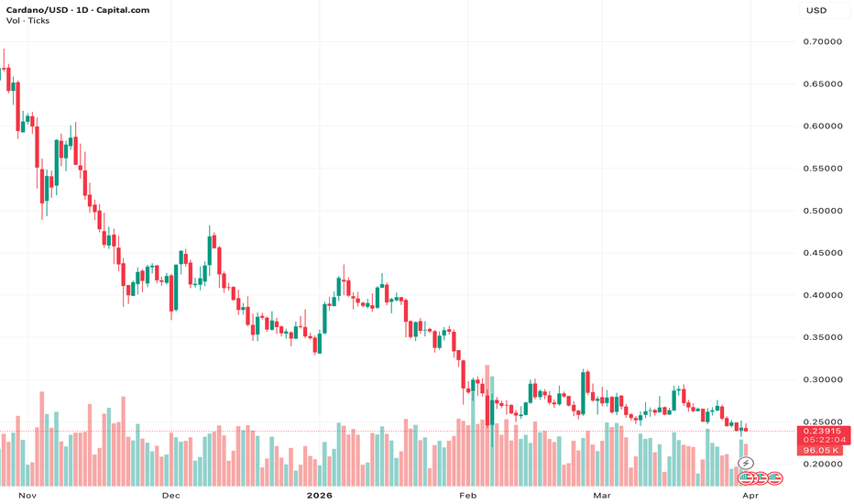This screenshot has width=854, height=504.
Task: Click the Nov label on time axis
Action: tap(28, 495)
